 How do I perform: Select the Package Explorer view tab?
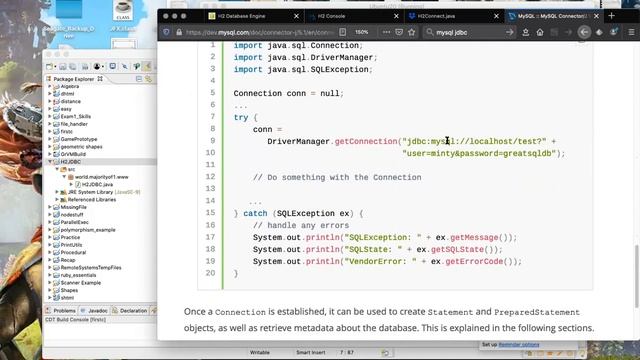pos(74,79)
